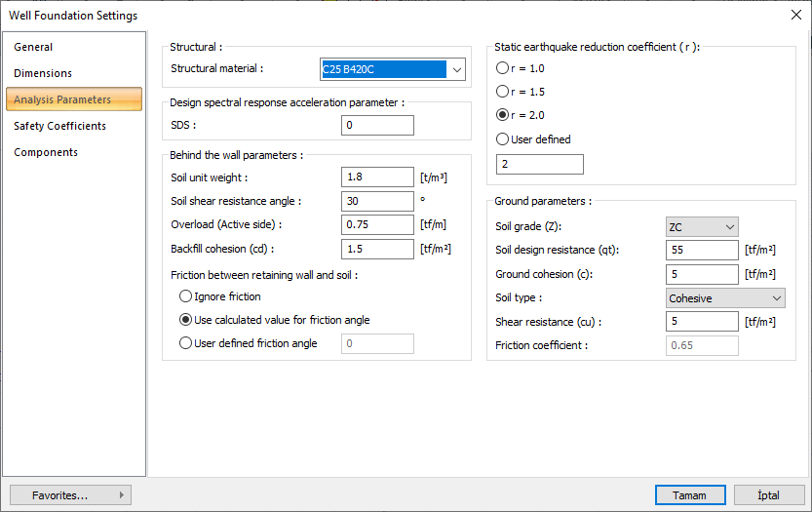Select r = 1.0 reduction coefficient
Viewport: 812px width, 512px height.
coord(503,68)
